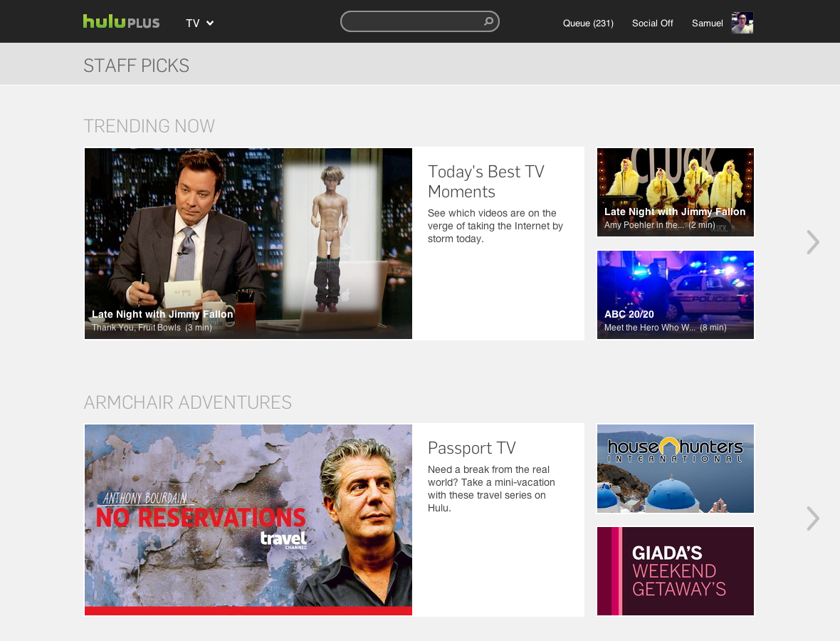Click inside the search field
The image size is (840, 641).
point(419,21)
